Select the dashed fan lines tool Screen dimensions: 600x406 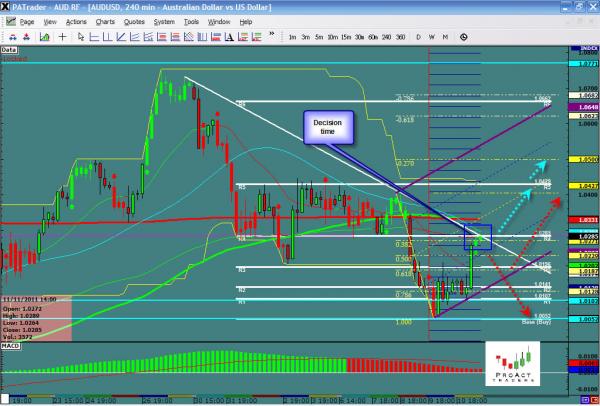click(148, 37)
